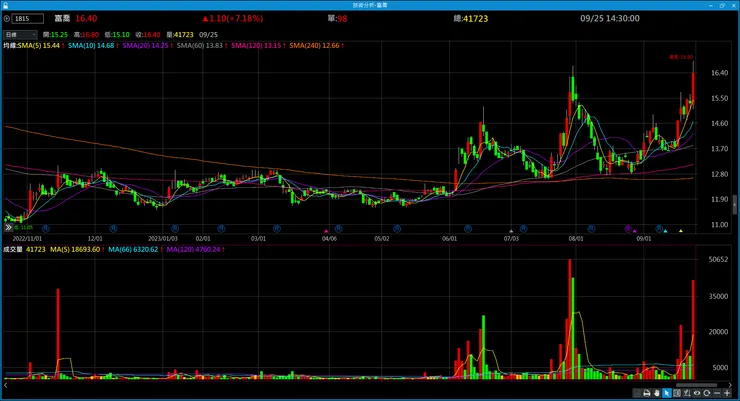Click the cyan triangle event marker after 09/01
This screenshot has height=401, width=740.
coord(665,231)
